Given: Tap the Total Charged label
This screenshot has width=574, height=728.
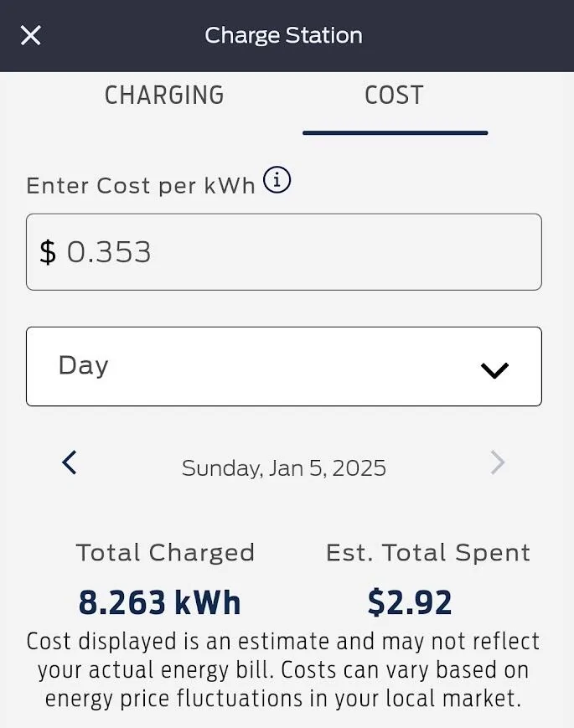Looking at the screenshot, I should pyautogui.click(x=165, y=553).
